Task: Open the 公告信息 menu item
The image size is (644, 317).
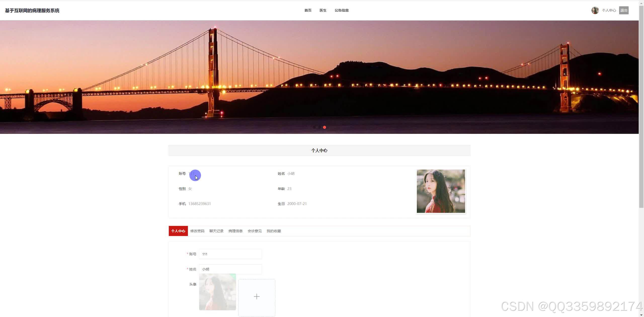Action: 341,10
